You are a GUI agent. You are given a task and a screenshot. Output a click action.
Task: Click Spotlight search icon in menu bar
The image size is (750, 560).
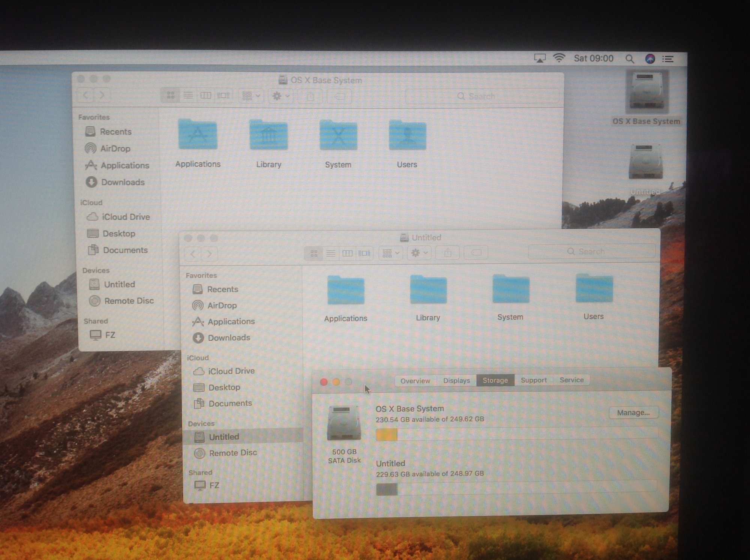tap(630, 59)
